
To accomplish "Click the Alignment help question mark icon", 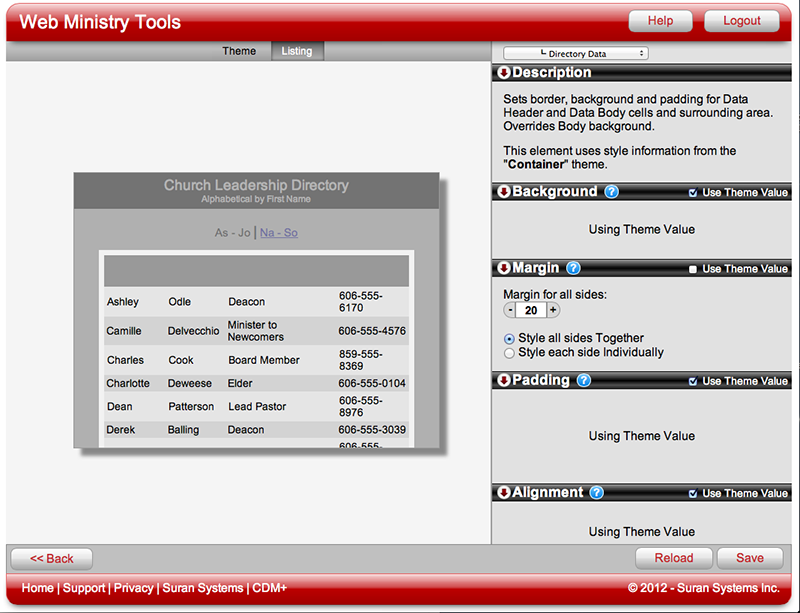I will (x=597, y=492).
